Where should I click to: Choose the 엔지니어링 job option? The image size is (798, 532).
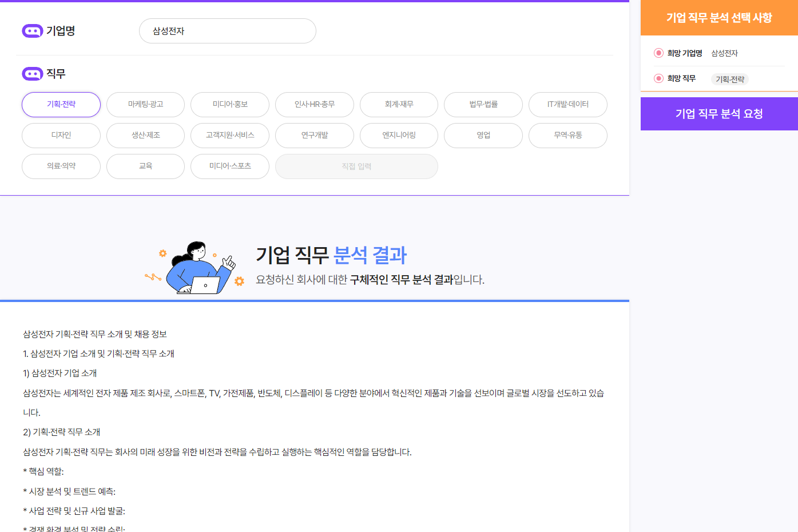coord(399,136)
